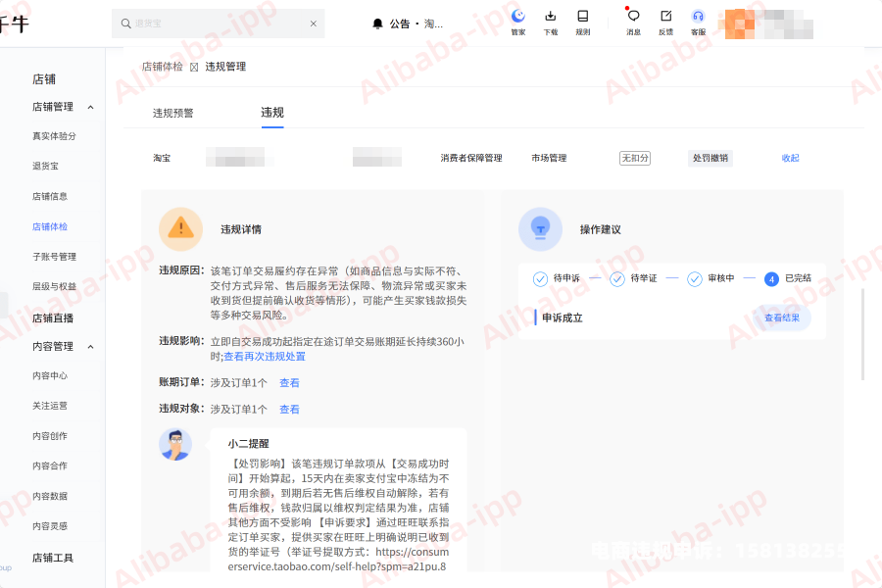Open the 客服 customer service icon
Viewport: 882px width, 588px height.
(x=698, y=17)
